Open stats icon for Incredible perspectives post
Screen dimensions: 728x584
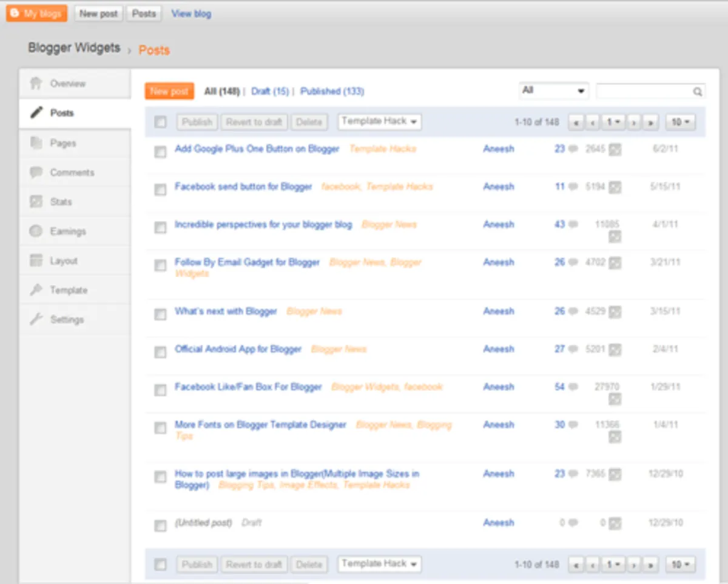tap(615, 237)
